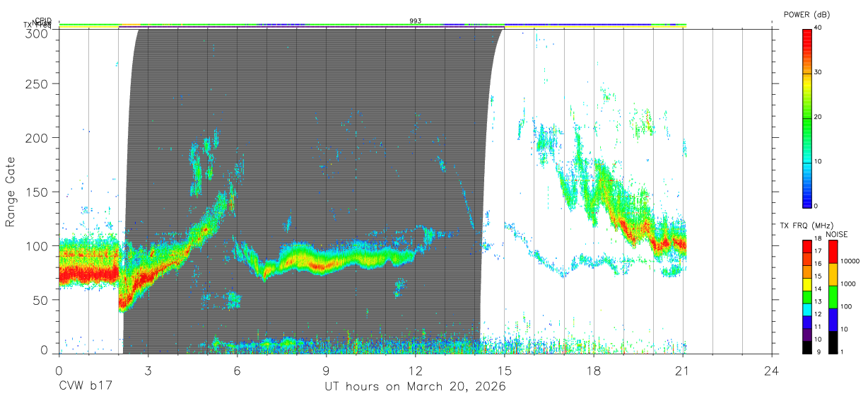
Task: Click the '3' UT hour tick label
Action: [x=148, y=369]
